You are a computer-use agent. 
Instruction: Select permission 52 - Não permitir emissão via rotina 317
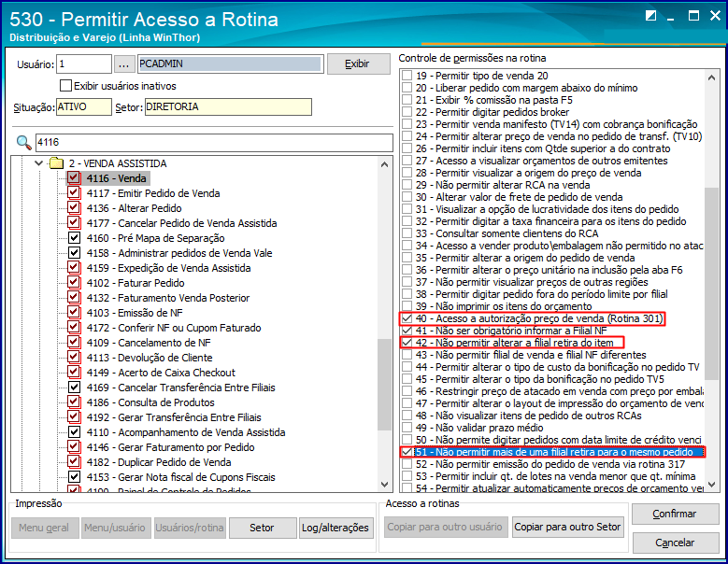click(x=550, y=464)
